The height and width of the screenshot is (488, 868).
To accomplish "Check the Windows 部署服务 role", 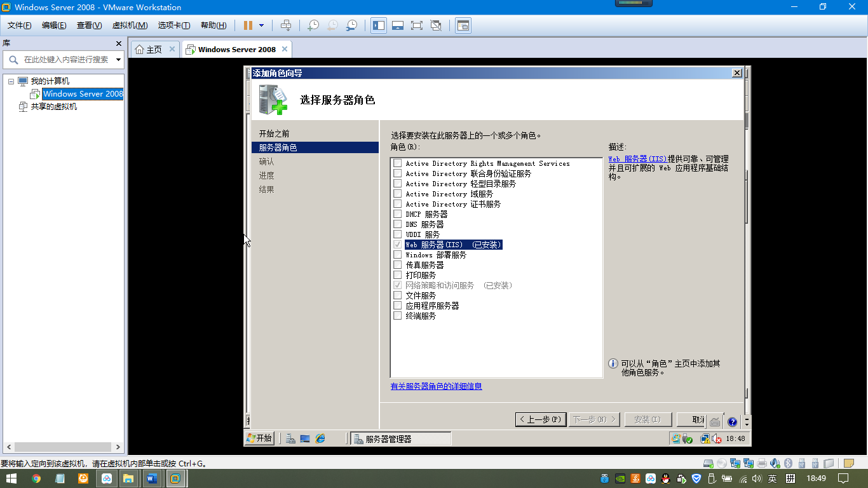I will click(x=398, y=255).
